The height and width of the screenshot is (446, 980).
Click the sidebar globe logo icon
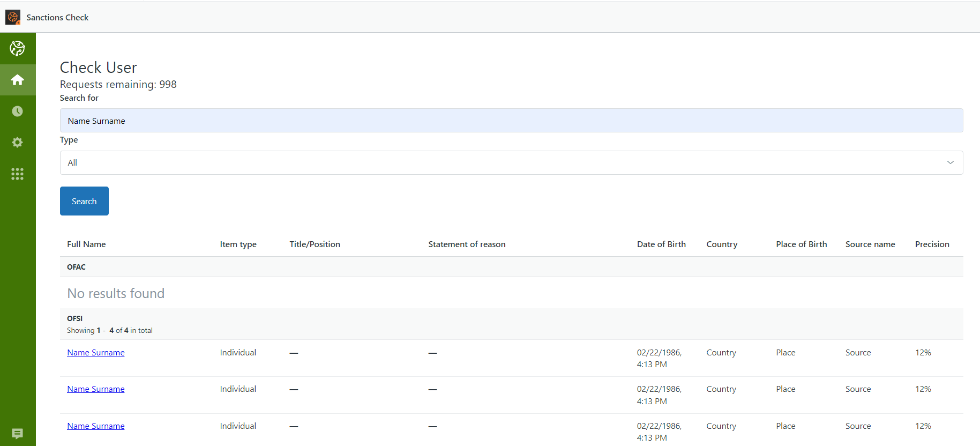click(x=18, y=48)
